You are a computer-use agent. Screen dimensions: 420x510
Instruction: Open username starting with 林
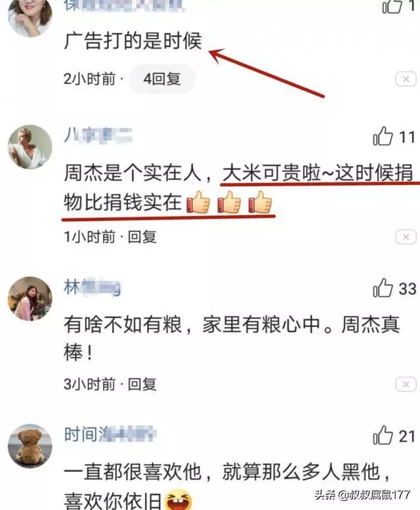(92, 287)
